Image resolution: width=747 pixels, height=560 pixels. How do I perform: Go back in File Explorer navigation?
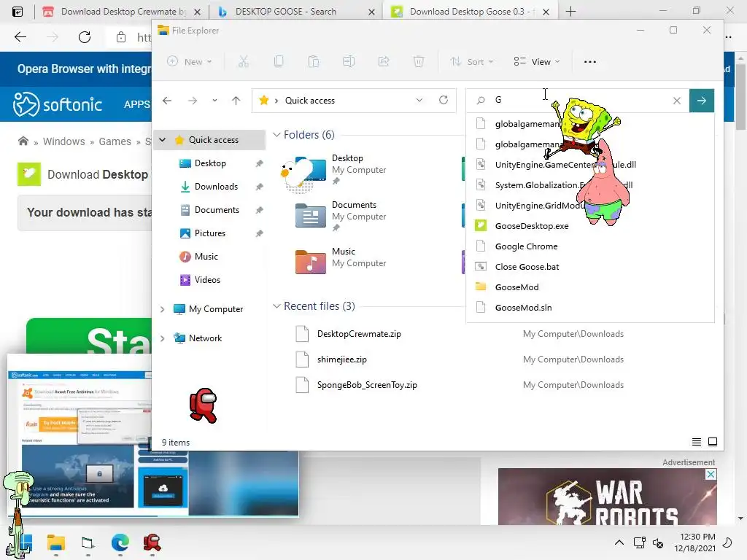167,101
